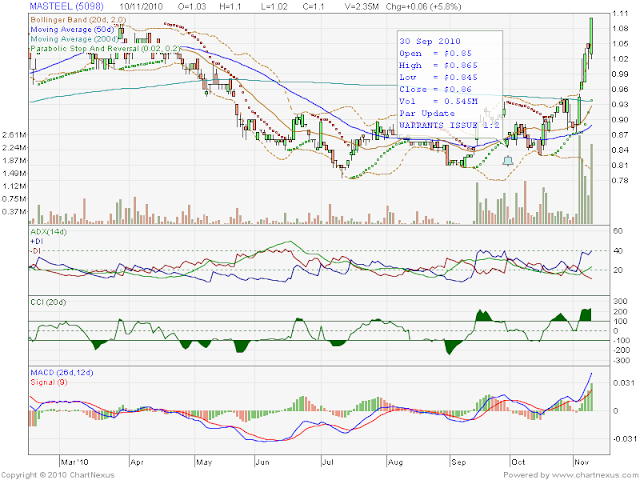640x480 pixels.
Task: Select the tooltip Vol = 0.545M line
Action: [438, 101]
